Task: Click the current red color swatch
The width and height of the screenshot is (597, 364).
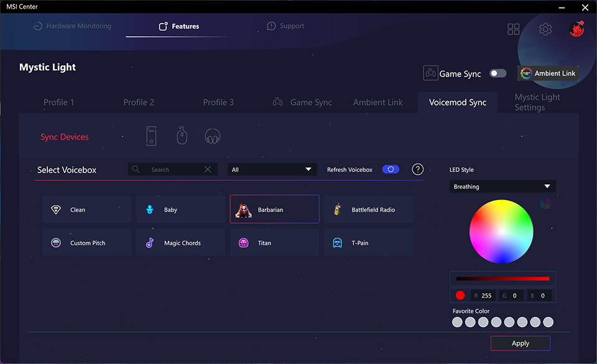Action: (460, 295)
